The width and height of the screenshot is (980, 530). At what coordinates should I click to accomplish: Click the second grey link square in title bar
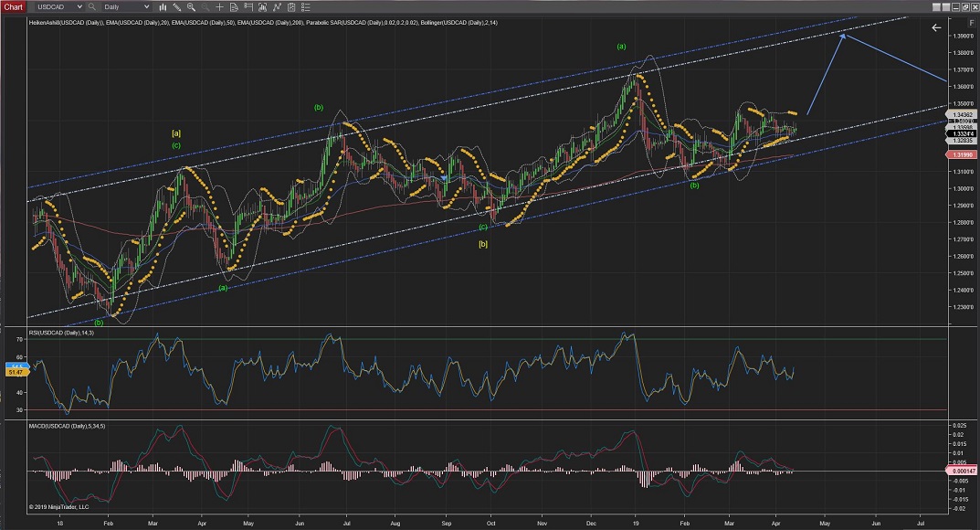(x=945, y=7)
